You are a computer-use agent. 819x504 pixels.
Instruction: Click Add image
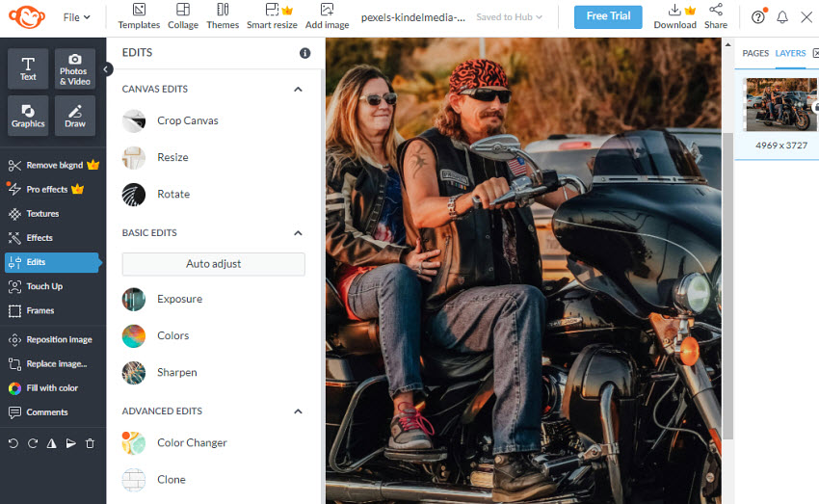(x=327, y=16)
